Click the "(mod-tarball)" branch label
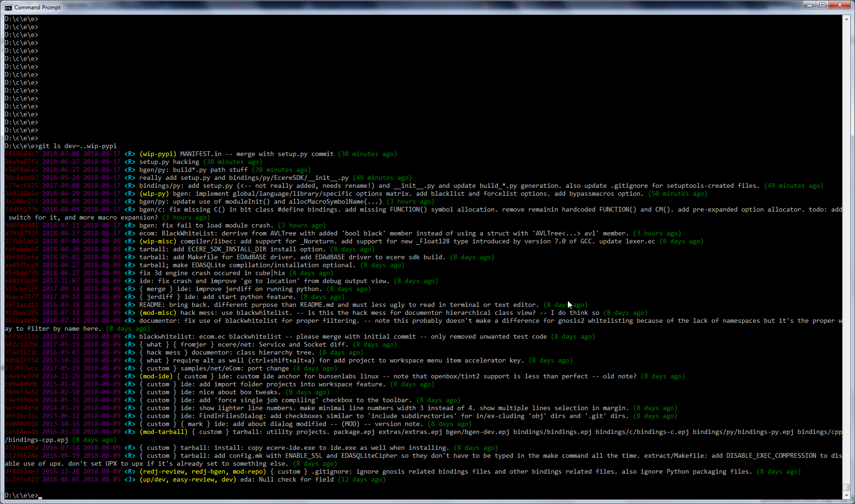This screenshot has width=855, height=504. pos(164,432)
